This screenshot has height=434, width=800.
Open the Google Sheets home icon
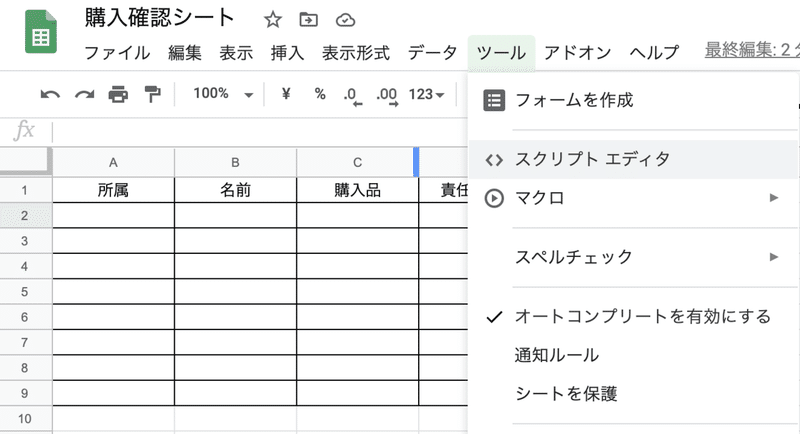point(41,32)
